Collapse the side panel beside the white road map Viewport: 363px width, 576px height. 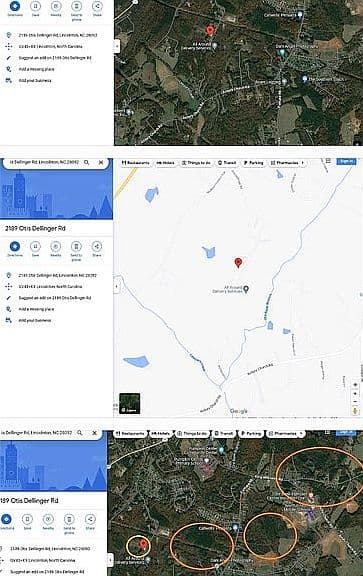coord(117,287)
